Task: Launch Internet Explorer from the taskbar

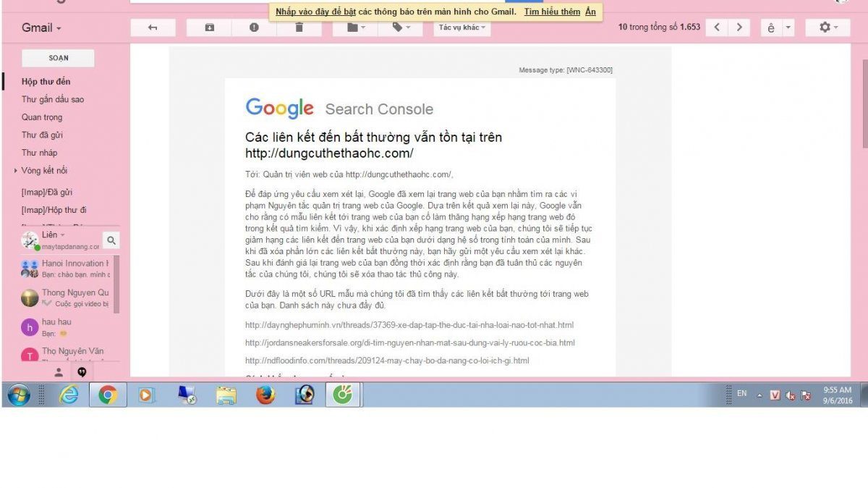Action: tap(69, 395)
